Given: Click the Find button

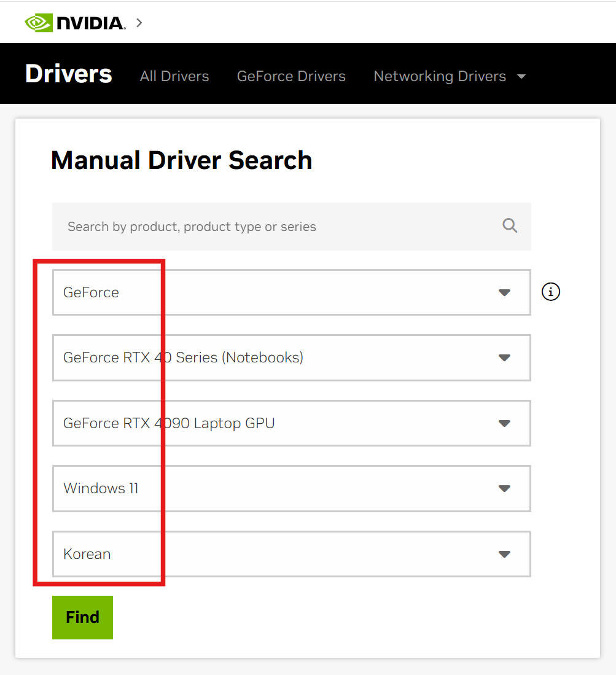Looking at the screenshot, I should pyautogui.click(x=83, y=617).
